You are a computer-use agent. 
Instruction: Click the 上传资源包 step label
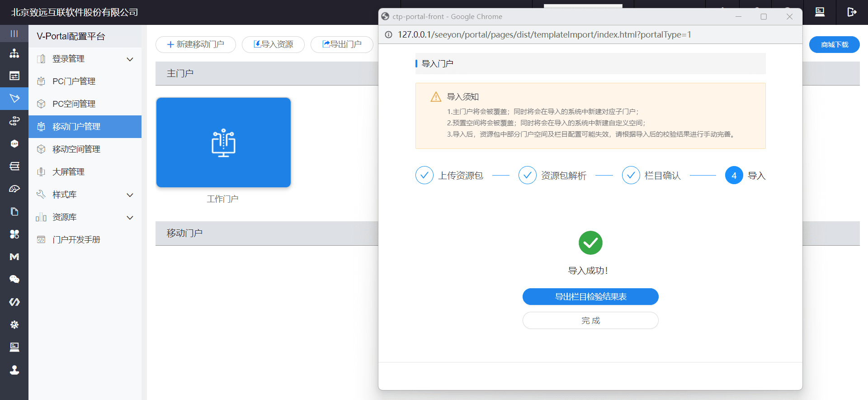coord(461,176)
